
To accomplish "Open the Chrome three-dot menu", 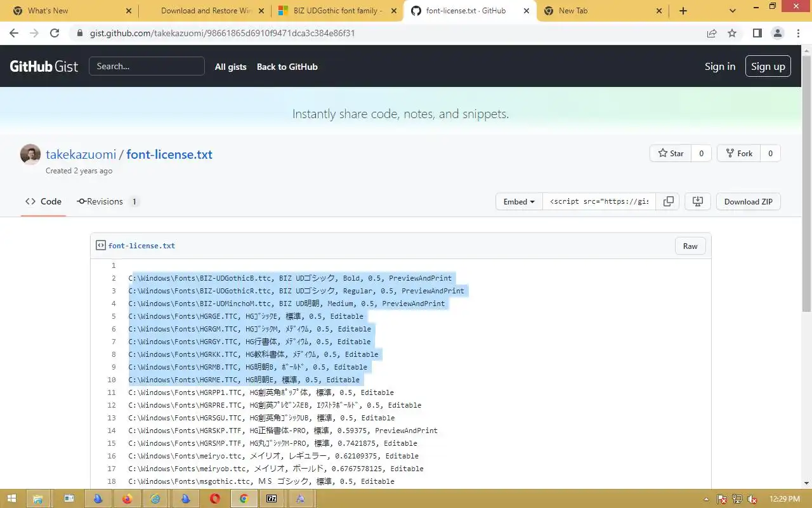I will 797,33.
